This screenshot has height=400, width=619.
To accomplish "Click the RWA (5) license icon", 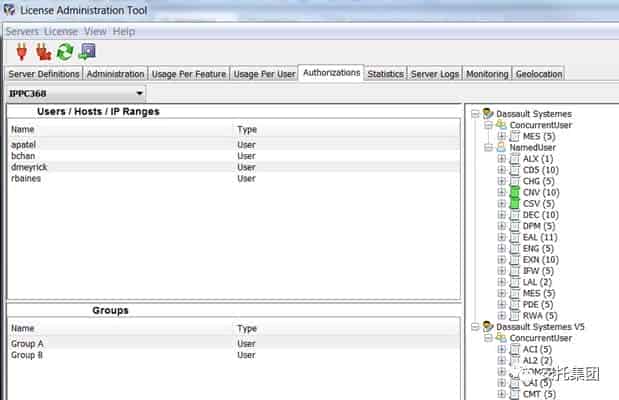I will click(x=515, y=315).
